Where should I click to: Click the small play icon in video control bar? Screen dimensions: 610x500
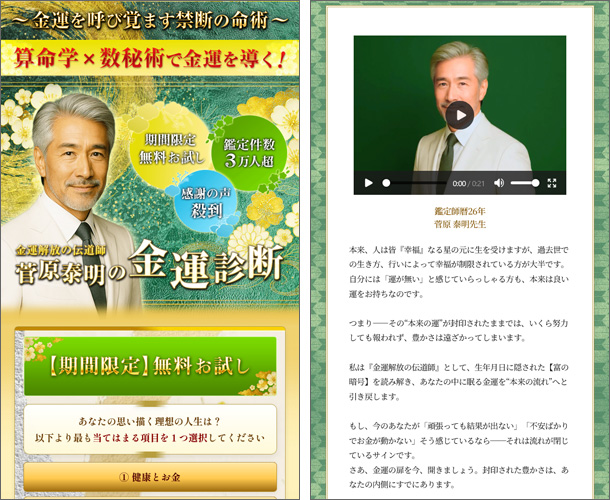368,183
